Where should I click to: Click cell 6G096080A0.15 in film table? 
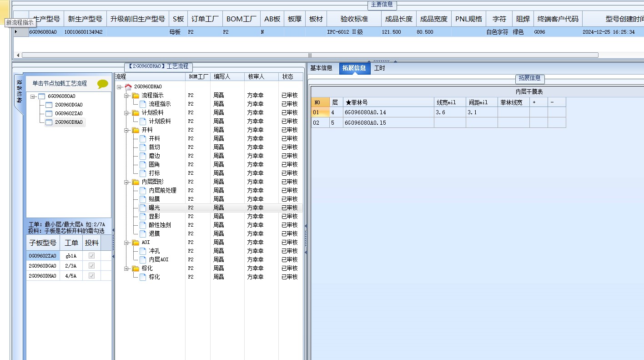[389, 123]
